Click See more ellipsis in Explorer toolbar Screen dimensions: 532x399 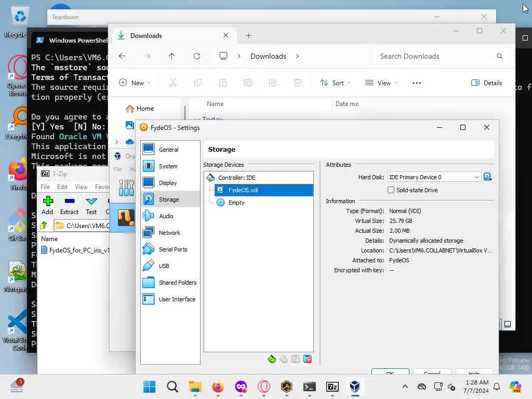[x=417, y=83]
